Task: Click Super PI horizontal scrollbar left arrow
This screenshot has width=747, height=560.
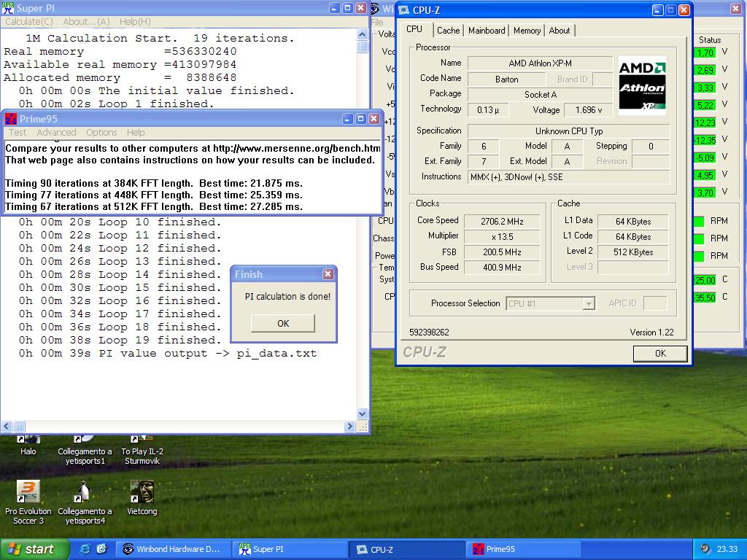Action: click(x=7, y=426)
